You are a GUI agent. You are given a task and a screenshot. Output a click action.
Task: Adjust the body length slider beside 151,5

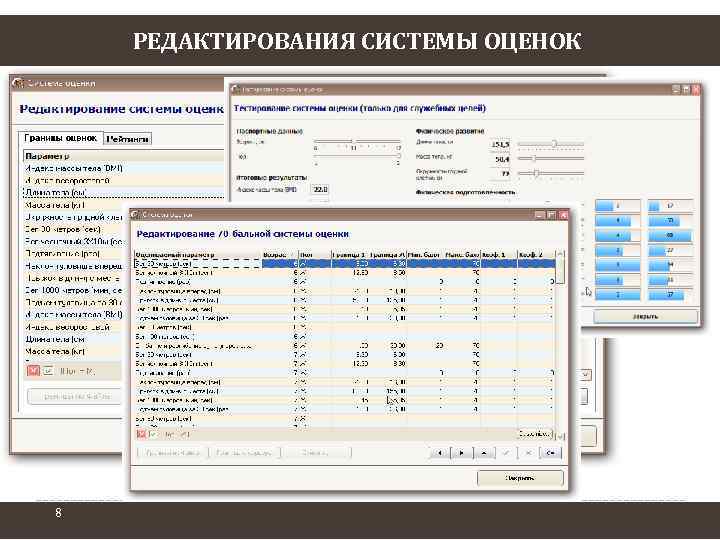(551, 144)
